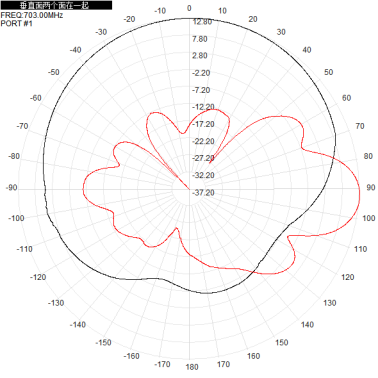Click the 2.80 radial scale value

click(200, 56)
